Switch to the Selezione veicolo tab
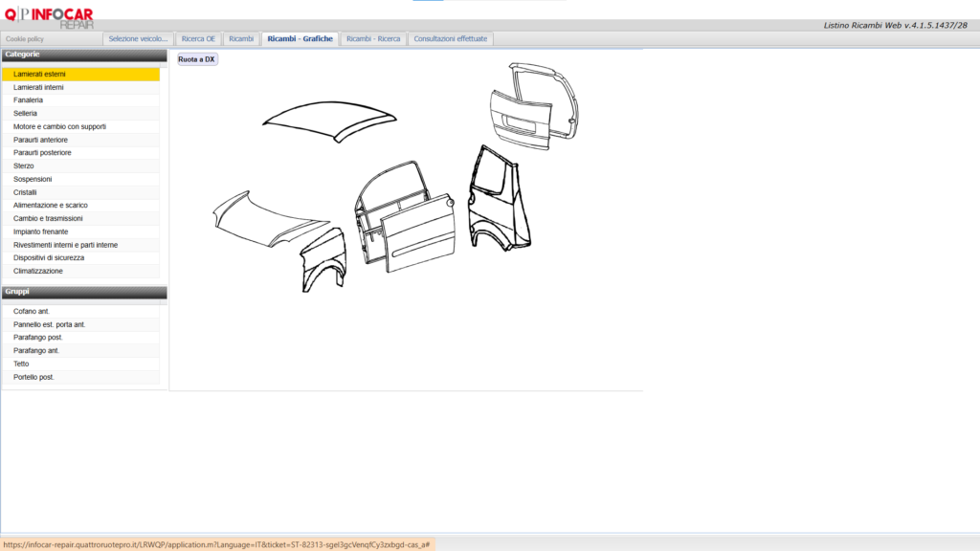Image resolution: width=980 pixels, height=551 pixels. tap(138, 38)
